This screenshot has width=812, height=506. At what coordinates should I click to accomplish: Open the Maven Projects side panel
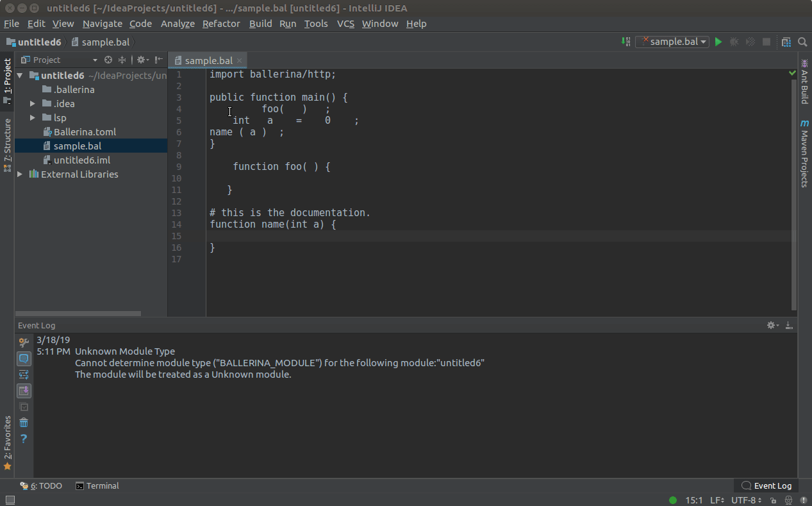pos(804,154)
